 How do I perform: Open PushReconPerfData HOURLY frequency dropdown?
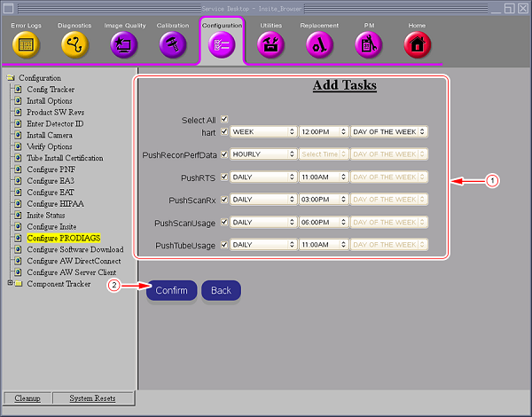[x=263, y=154]
